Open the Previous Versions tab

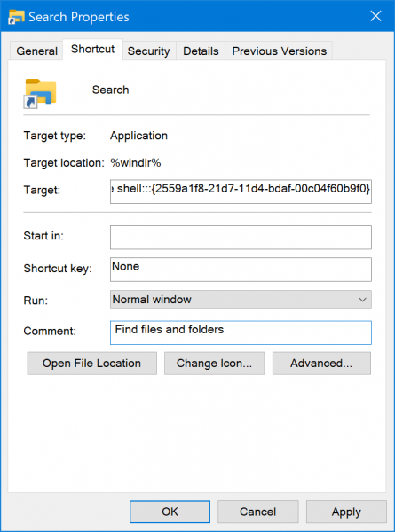click(280, 51)
